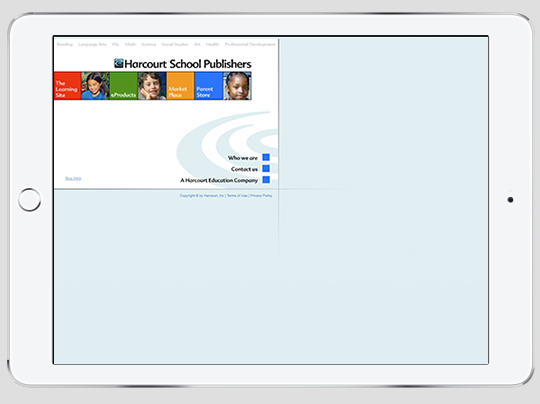Open the Terms of Use footer link

click(237, 196)
